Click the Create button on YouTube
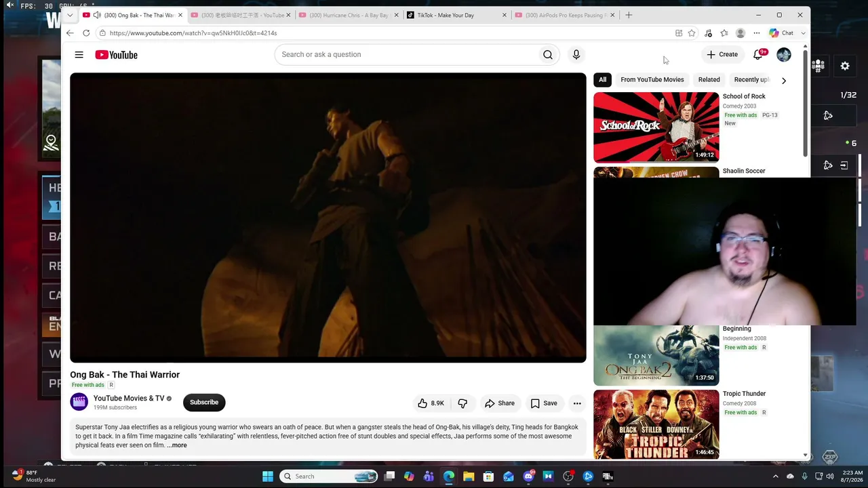 pyautogui.click(x=722, y=55)
